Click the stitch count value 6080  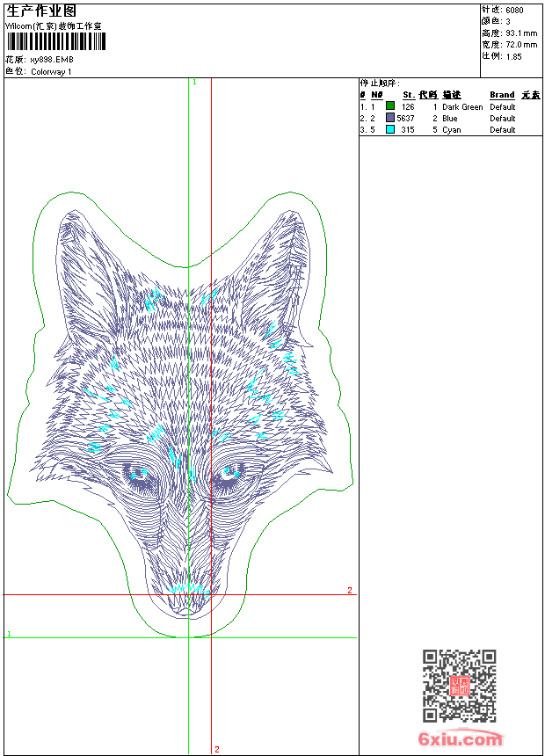tap(514, 11)
